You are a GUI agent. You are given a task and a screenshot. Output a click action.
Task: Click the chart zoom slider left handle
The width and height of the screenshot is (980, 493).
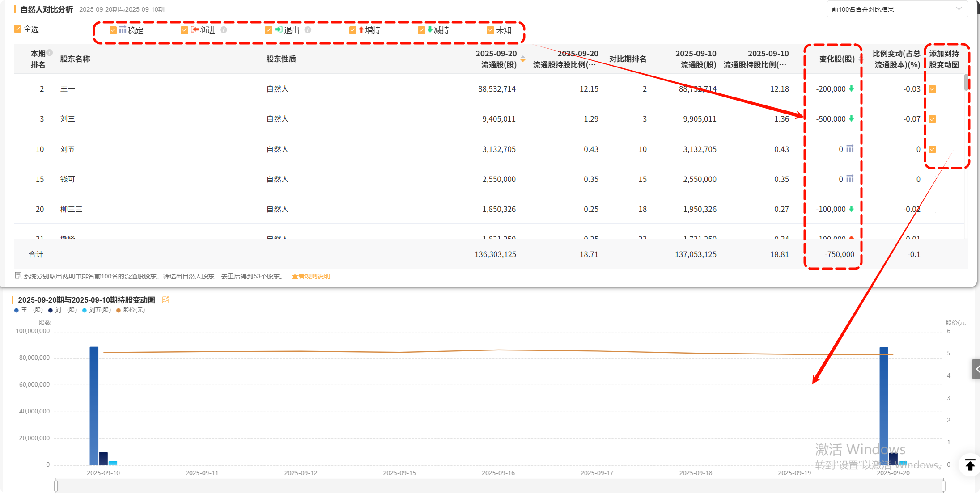point(56,485)
